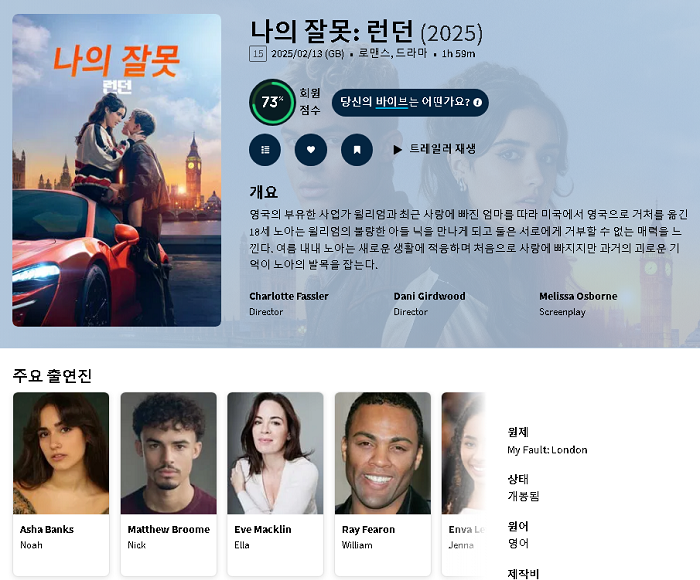Open Matthew Broome cast photo
Screen dimensions: 700x580
[168, 453]
